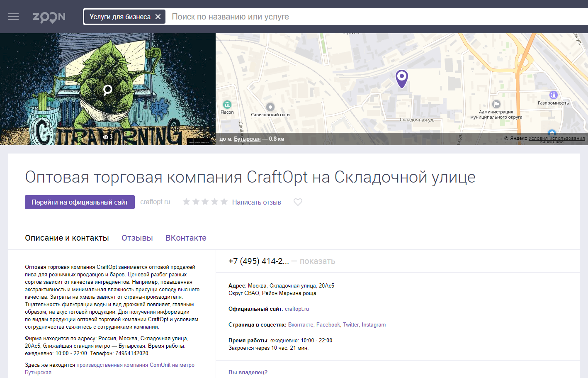
Task: Open the Бутырская metro link on map
Action: click(247, 139)
